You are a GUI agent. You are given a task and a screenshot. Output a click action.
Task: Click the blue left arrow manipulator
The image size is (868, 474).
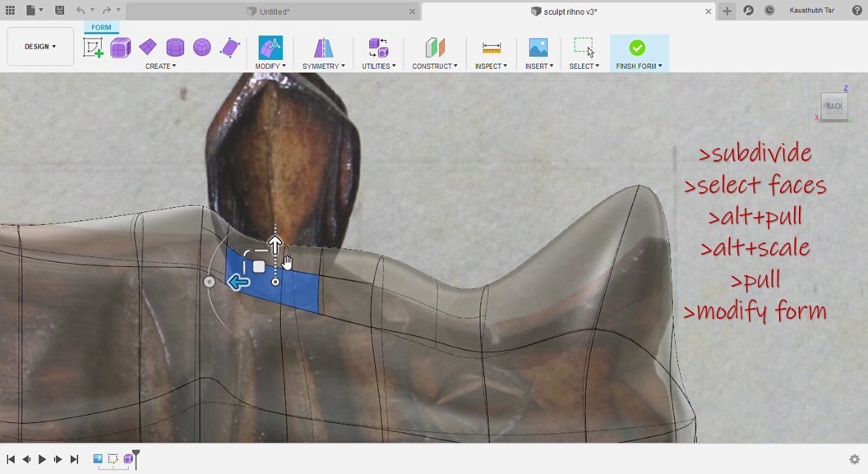[238, 283]
